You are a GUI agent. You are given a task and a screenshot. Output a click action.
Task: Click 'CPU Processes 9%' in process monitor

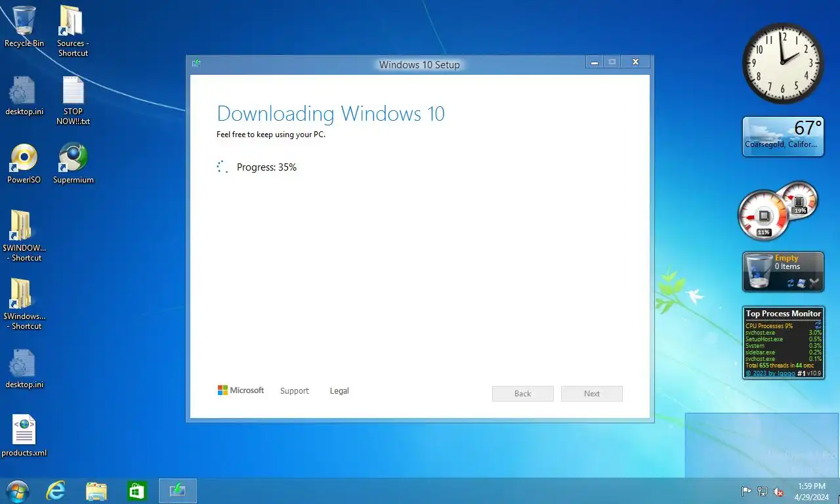[769, 326]
